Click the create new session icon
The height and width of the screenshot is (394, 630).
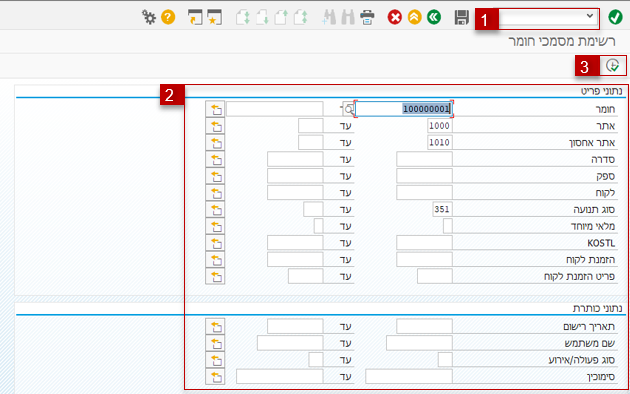click(195, 17)
